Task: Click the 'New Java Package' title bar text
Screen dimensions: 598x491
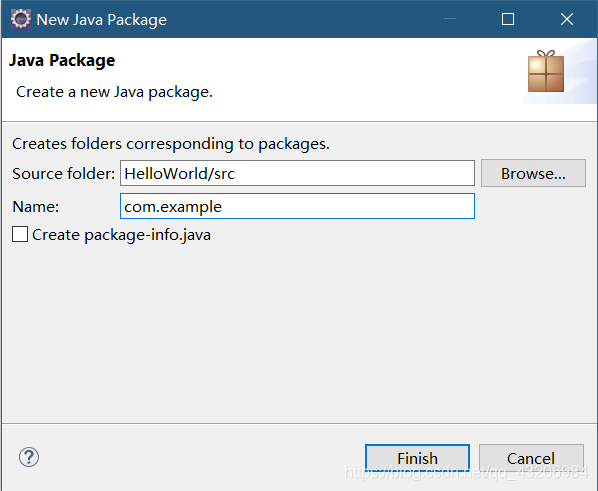Action: (101, 20)
